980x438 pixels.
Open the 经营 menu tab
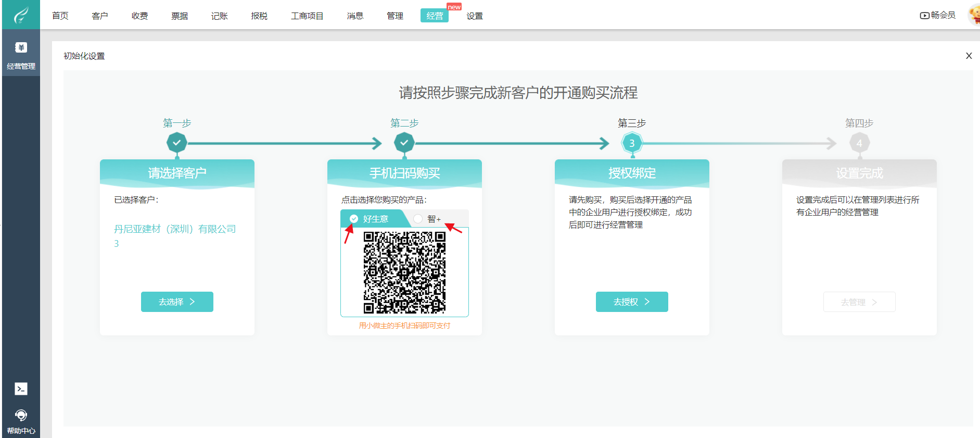click(x=435, y=16)
